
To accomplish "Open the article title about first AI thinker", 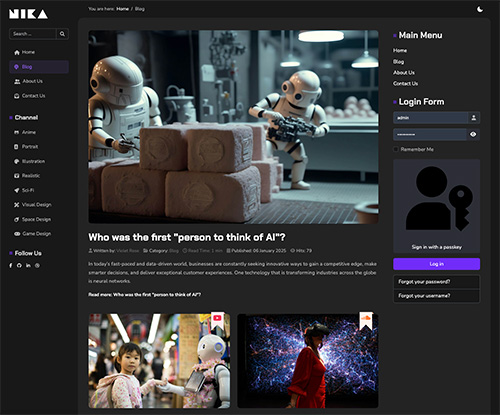I will coord(187,237).
